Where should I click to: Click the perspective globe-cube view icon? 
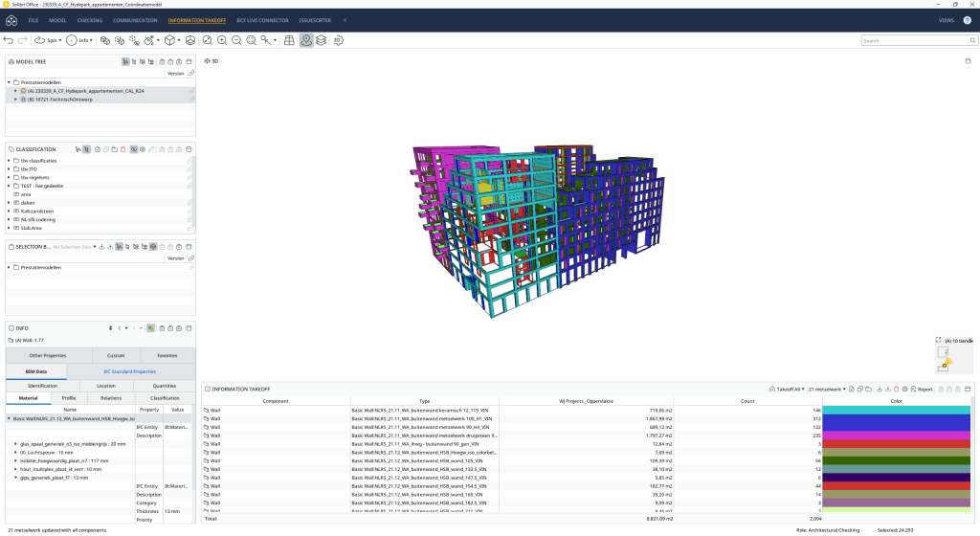coord(190,40)
